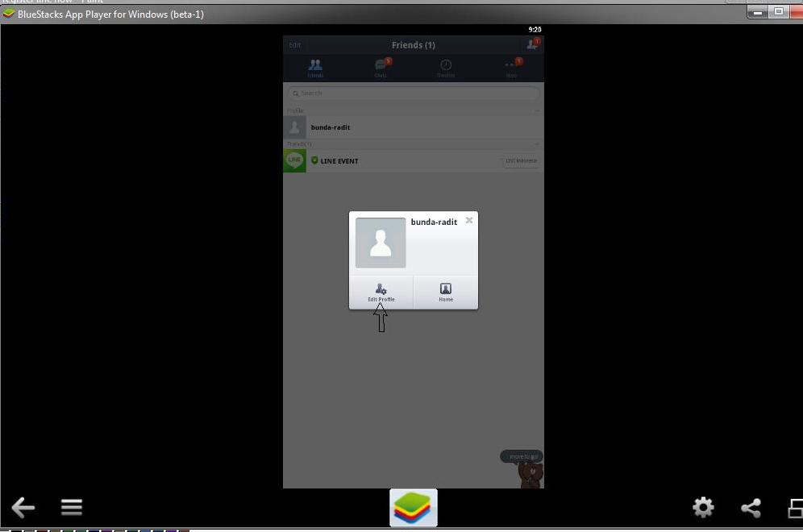Viewport: 803px width, 532px height.
Task: Click the add friends icon in the header
Action: pos(533,44)
